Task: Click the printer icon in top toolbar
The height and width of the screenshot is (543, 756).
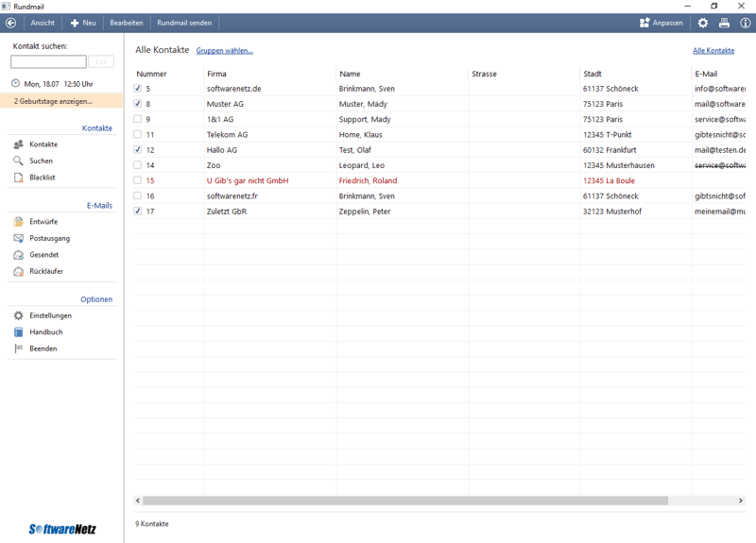Action: (724, 23)
